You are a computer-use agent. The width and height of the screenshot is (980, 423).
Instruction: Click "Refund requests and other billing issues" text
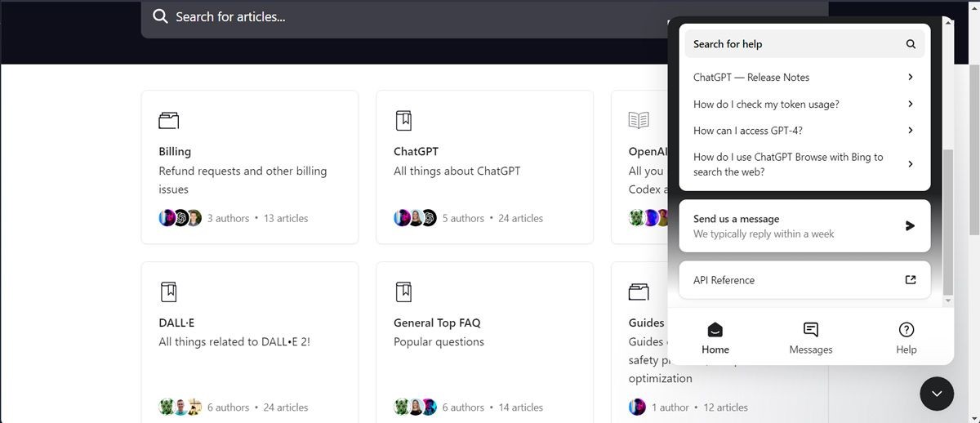[243, 180]
